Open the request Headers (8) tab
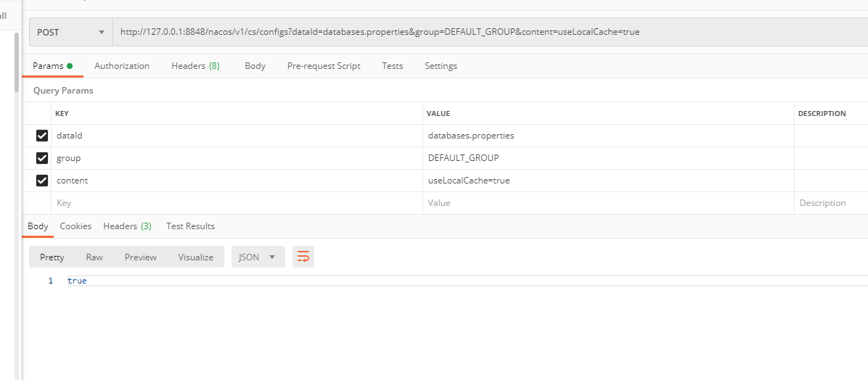868x380 pixels. [195, 66]
